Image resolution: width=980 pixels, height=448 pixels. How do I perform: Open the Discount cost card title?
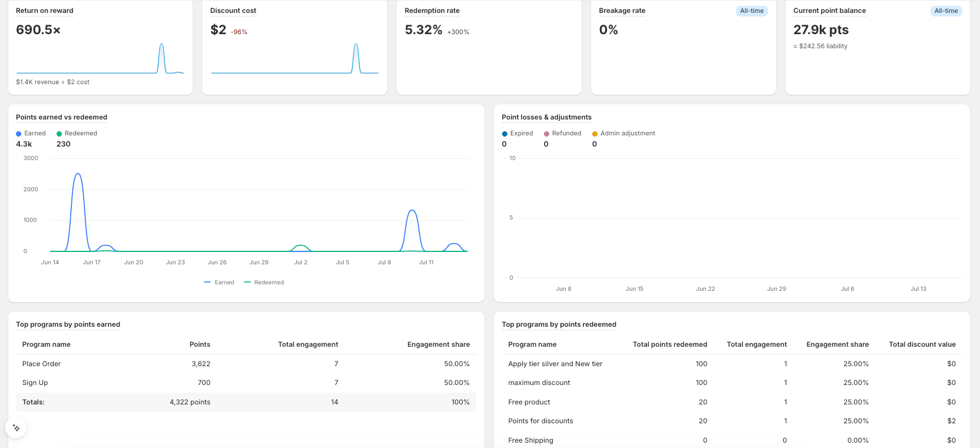pyautogui.click(x=233, y=11)
